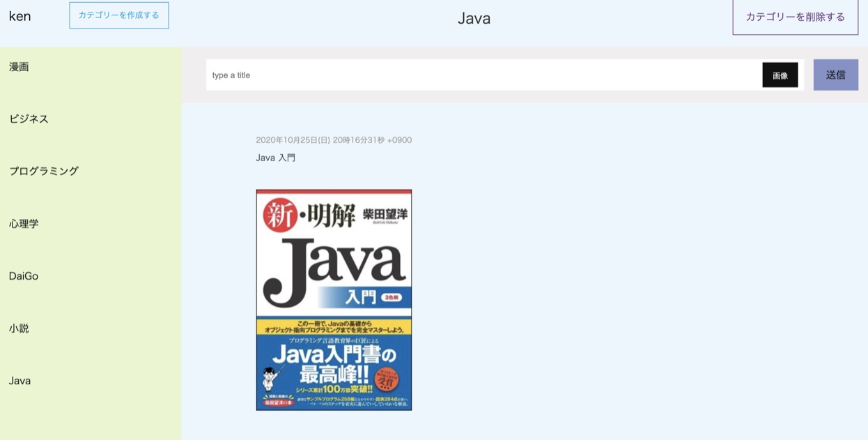Click the Java heading in the header
Screen dimensions: 868x440
click(474, 18)
